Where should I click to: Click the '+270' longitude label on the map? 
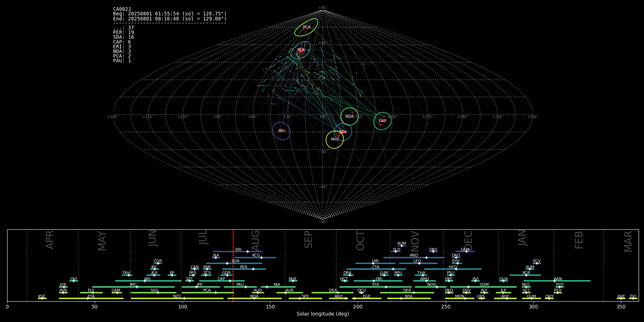coord(427,117)
